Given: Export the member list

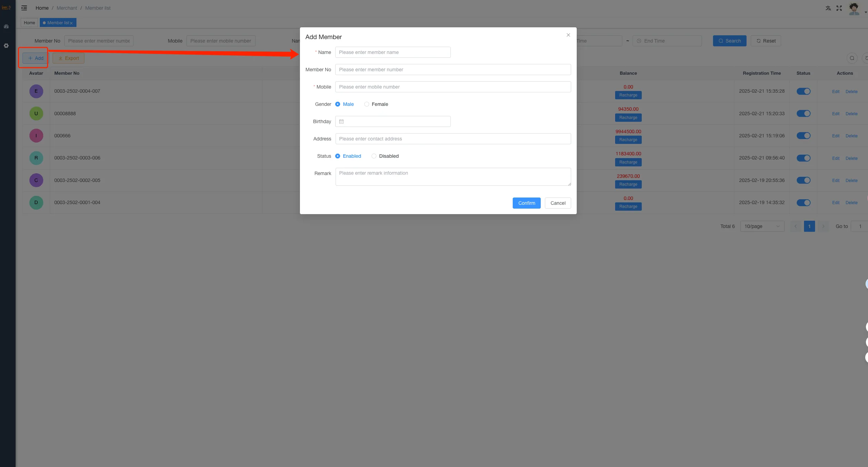Looking at the screenshot, I should click(68, 58).
